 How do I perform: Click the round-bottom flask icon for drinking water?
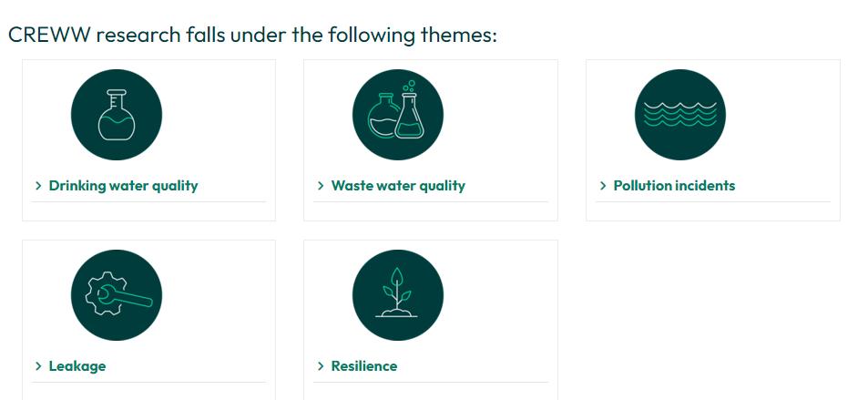click(117, 115)
